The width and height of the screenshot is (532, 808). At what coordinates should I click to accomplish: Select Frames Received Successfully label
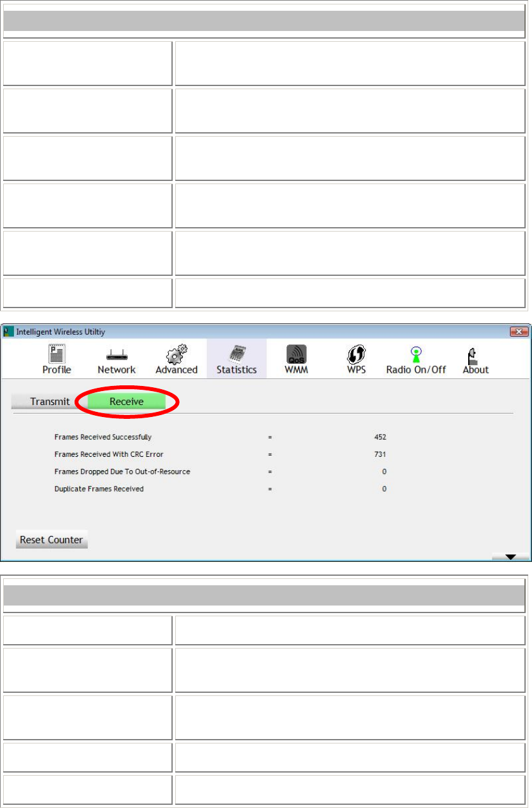pyautogui.click(x=103, y=437)
